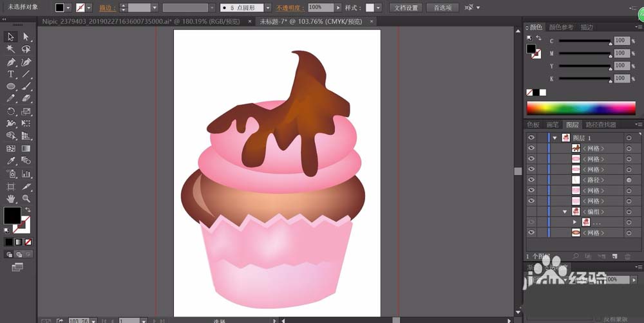Select the Paintbrush tool

(26, 87)
